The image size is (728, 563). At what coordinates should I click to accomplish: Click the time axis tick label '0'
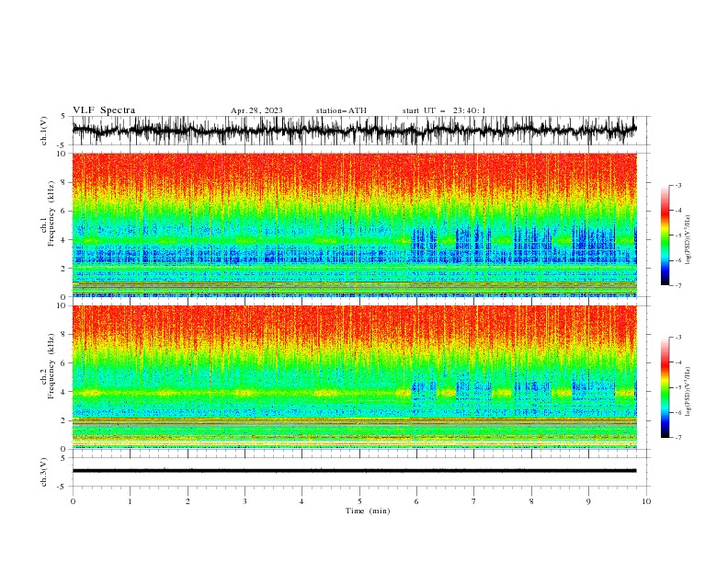[73, 501]
